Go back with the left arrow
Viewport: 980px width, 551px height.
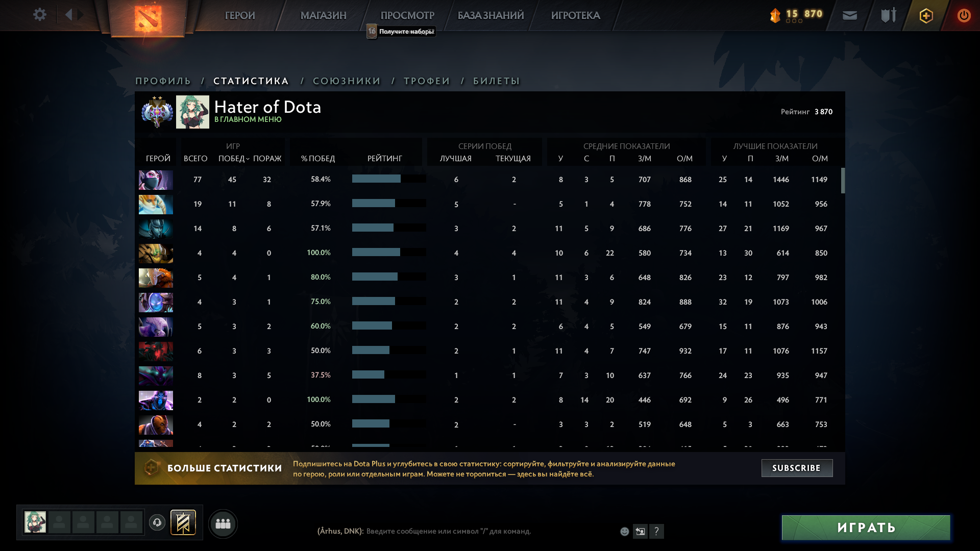pos(68,15)
